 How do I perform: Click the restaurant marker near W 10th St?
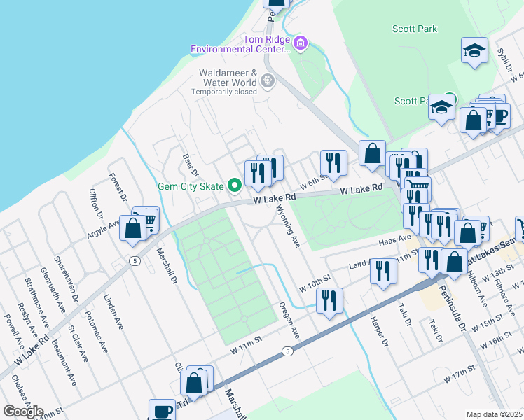point(329,302)
